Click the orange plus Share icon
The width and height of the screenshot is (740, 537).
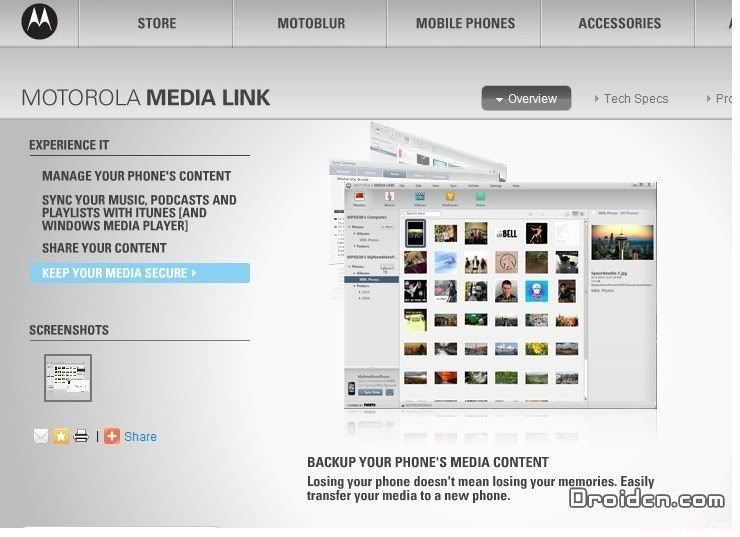112,436
